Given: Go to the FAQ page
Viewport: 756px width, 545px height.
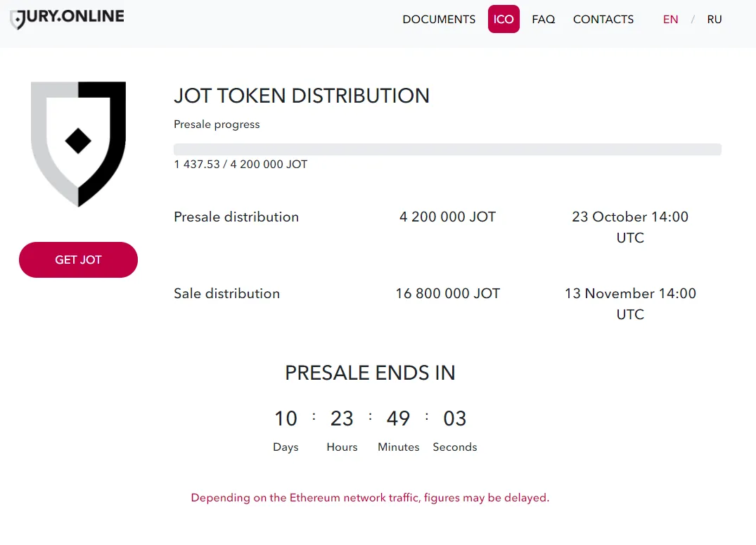Looking at the screenshot, I should 544,19.
